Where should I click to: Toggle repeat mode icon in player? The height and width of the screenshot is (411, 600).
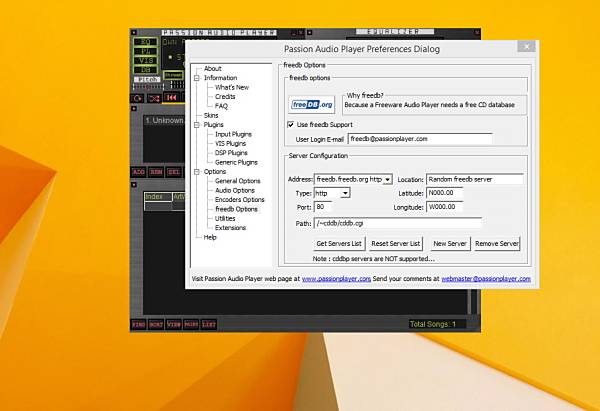138,98
